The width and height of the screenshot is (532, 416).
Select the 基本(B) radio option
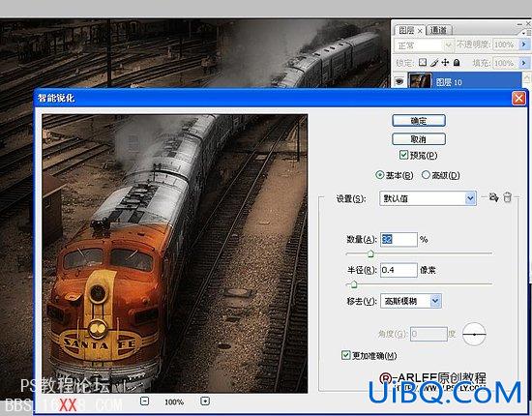[x=380, y=175]
